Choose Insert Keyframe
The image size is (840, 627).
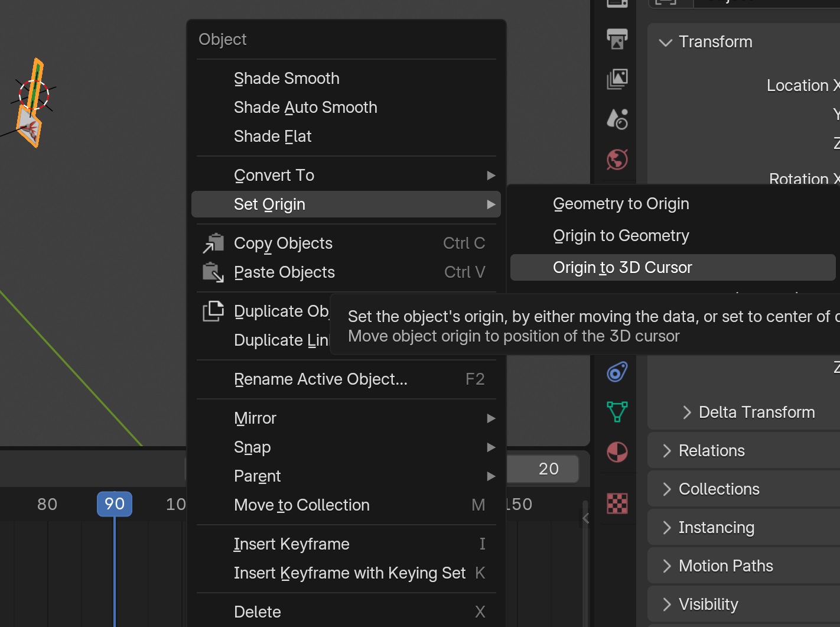pyautogui.click(x=346, y=544)
